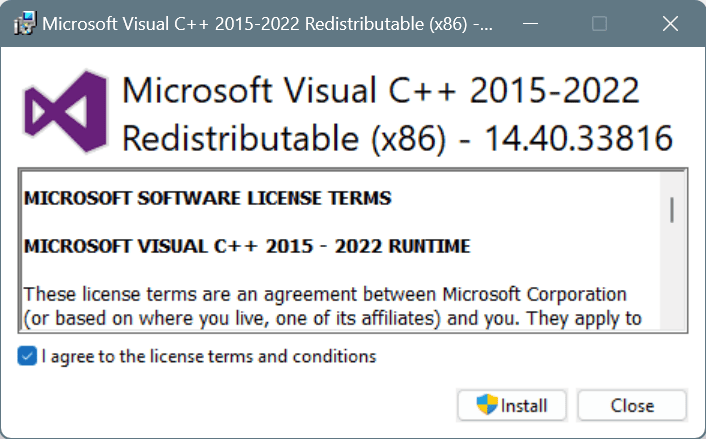
Task: Click the "MICROSOFT SOFTWARE LICENSE TERMS" heading
Action: (x=208, y=198)
